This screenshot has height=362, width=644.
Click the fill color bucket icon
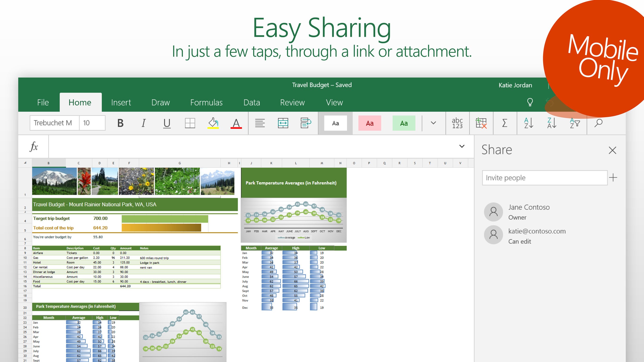[213, 123]
